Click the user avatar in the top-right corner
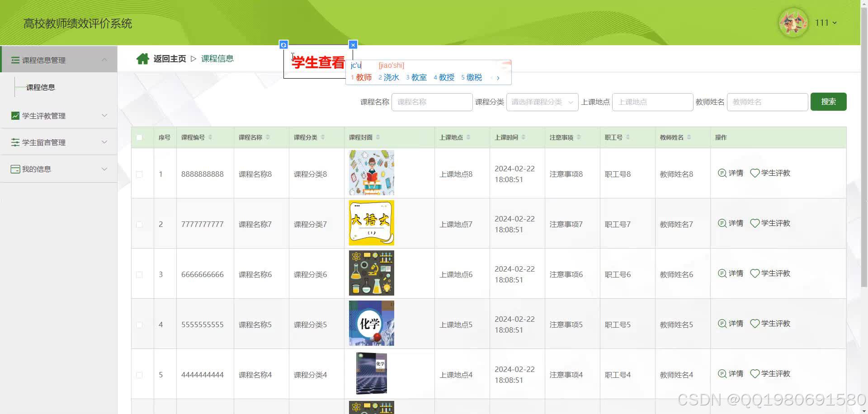 [x=793, y=23]
